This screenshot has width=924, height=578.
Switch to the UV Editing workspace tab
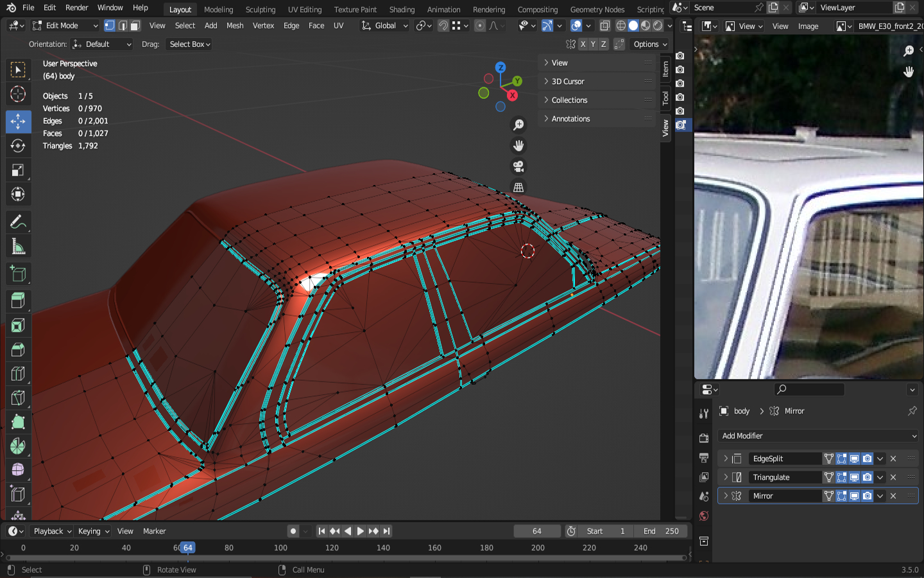304,10
